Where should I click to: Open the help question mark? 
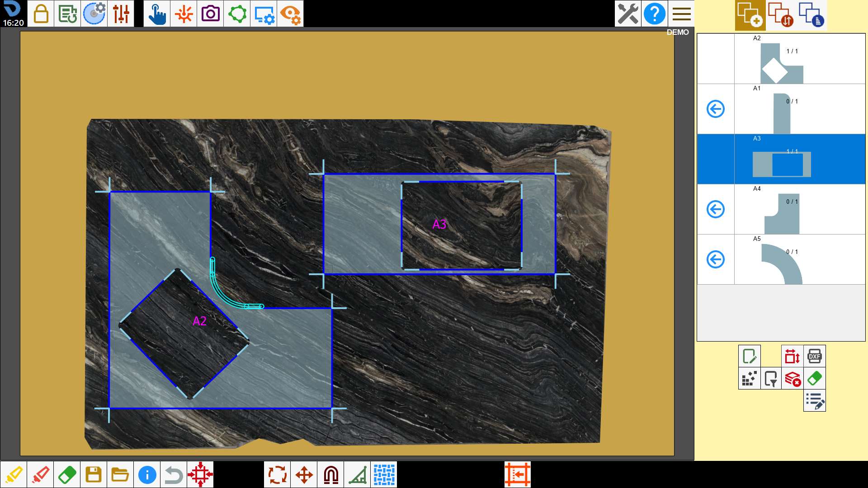click(655, 14)
